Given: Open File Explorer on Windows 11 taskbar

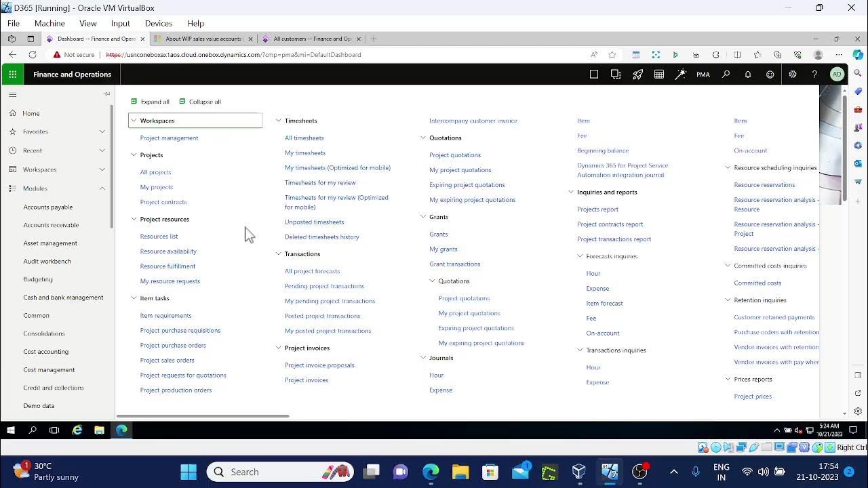Looking at the screenshot, I should tap(460, 472).
